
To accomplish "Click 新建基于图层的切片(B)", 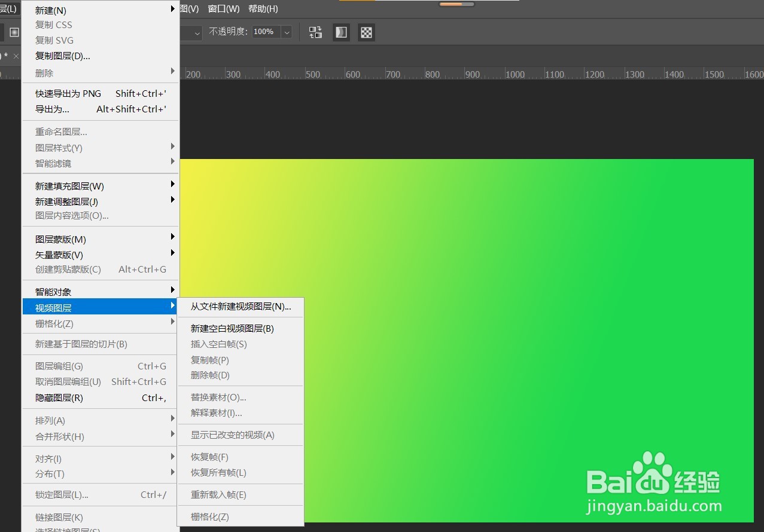I will click(101, 344).
